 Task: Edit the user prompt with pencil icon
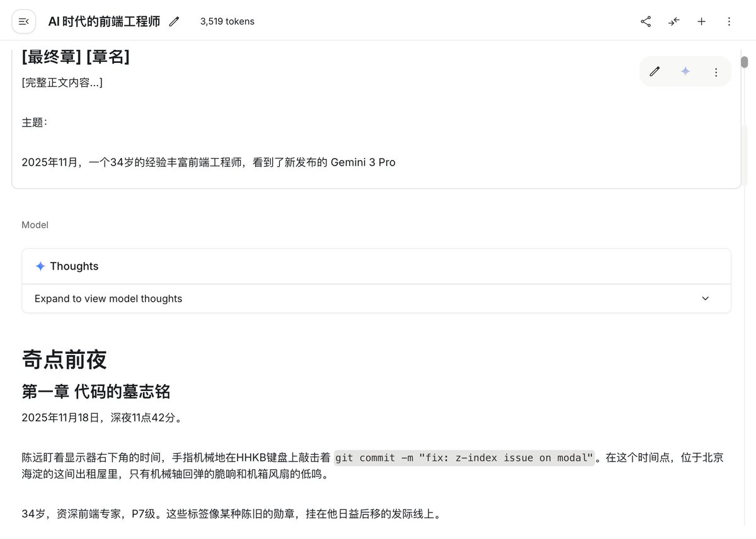[x=655, y=72]
